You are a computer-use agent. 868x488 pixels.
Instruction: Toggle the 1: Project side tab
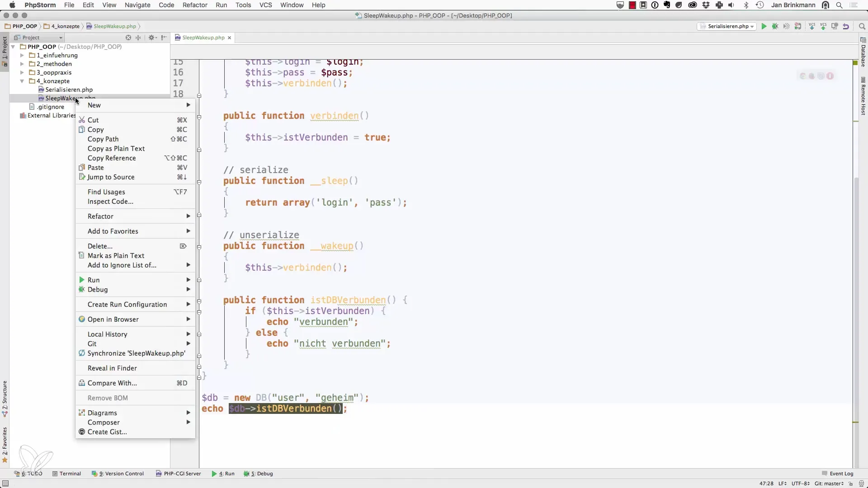[5, 51]
